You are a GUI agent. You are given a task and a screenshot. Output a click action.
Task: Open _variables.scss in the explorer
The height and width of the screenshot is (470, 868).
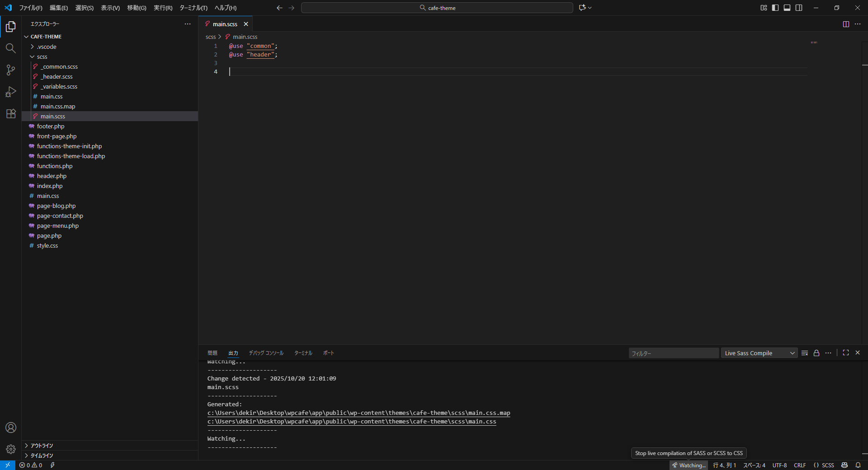(60, 86)
